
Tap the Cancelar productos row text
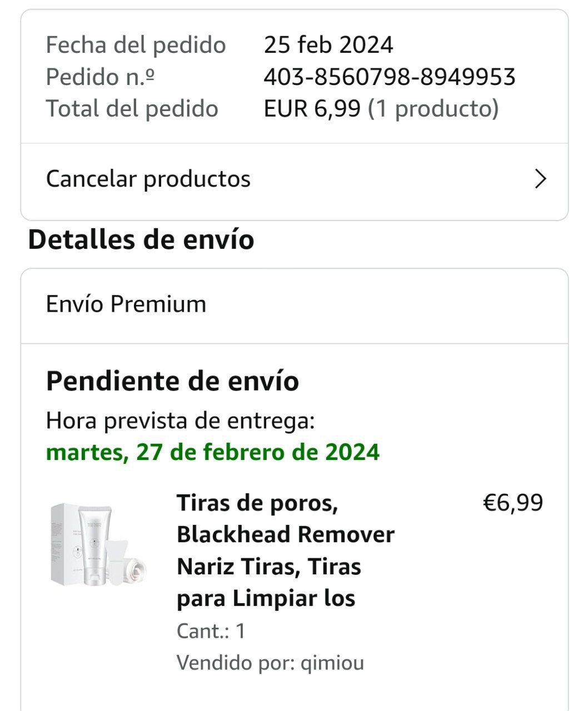click(x=148, y=179)
